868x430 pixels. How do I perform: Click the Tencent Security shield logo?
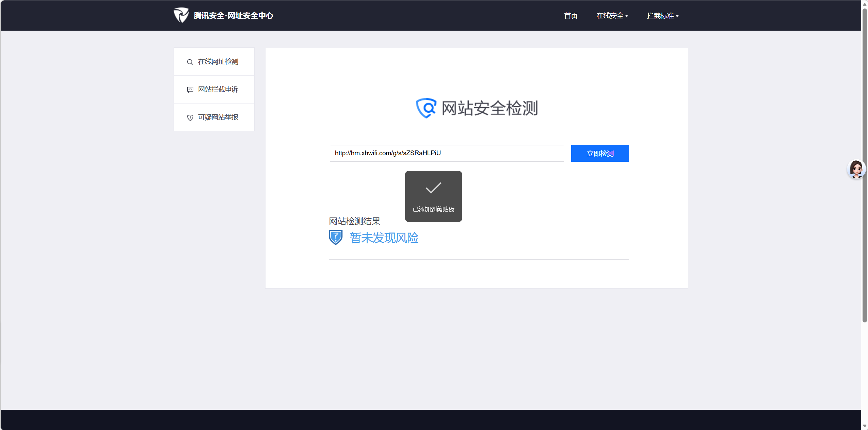181,15
